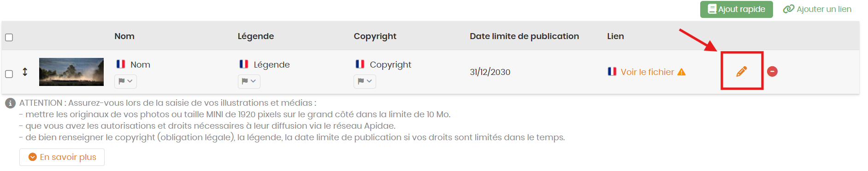Click the Nom column header
The width and height of the screenshot is (868, 171).
point(124,36)
